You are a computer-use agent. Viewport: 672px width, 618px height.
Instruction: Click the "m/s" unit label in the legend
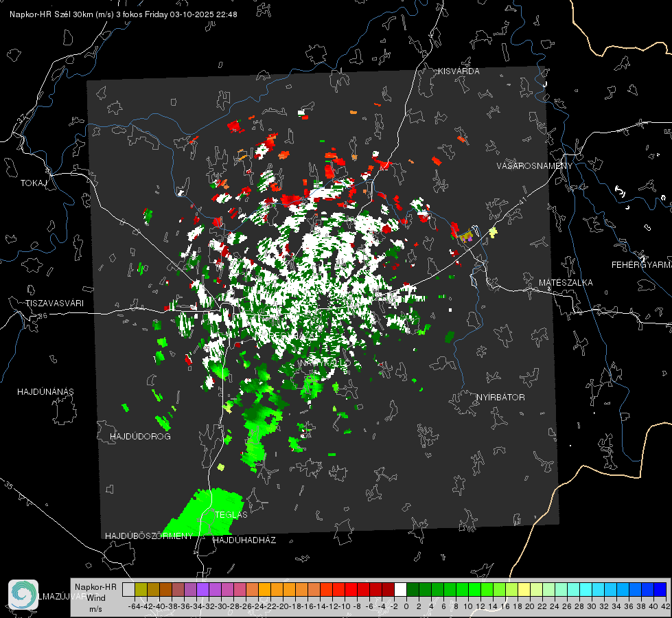pyautogui.click(x=95, y=609)
